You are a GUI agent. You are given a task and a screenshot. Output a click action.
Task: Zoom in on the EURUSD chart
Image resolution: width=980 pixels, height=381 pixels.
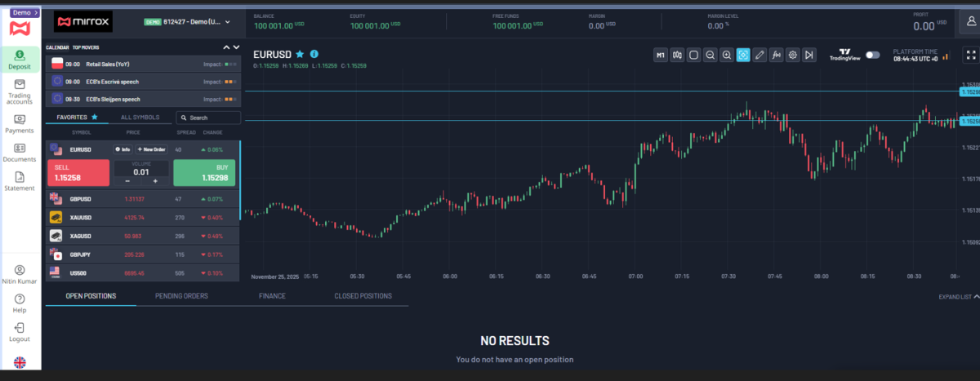726,55
